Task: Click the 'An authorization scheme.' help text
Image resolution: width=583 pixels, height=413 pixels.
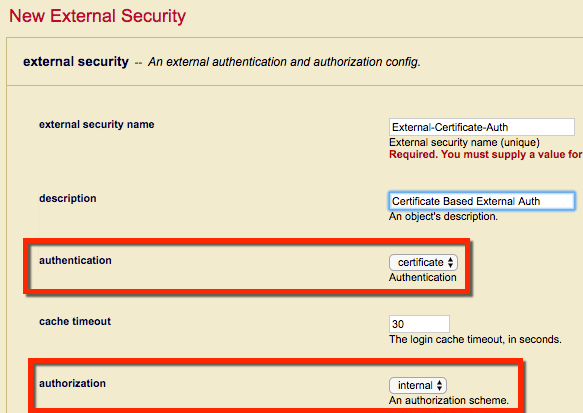Action: click(x=449, y=400)
